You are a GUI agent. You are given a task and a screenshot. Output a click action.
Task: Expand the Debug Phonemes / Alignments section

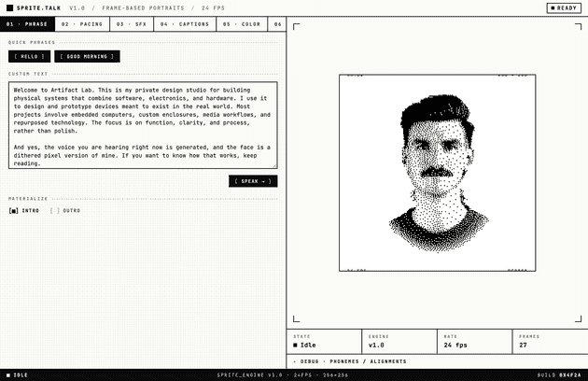tap(349, 361)
